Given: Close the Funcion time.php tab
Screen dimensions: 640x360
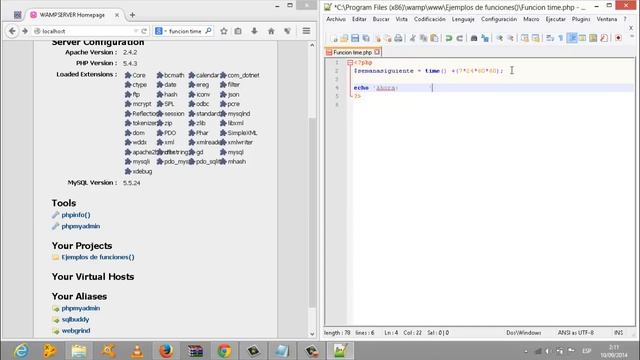Looking at the screenshot, I should tap(377, 52).
